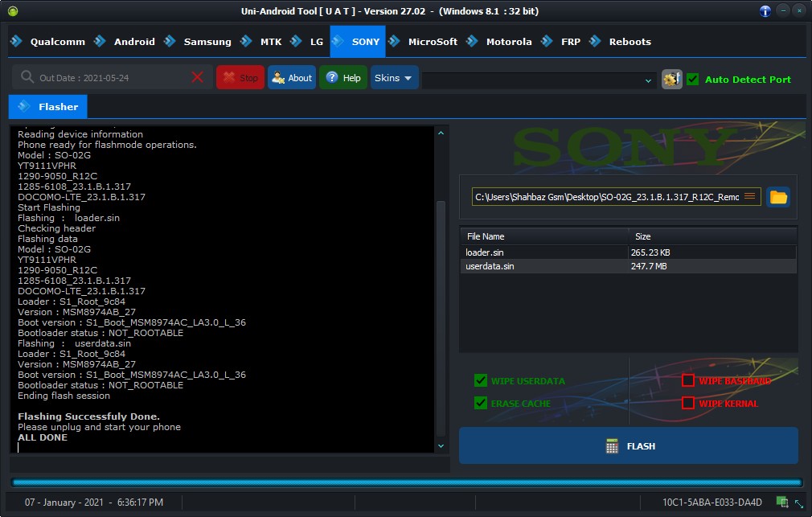Click the red Stop button

pyautogui.click(x=240, y=78)
